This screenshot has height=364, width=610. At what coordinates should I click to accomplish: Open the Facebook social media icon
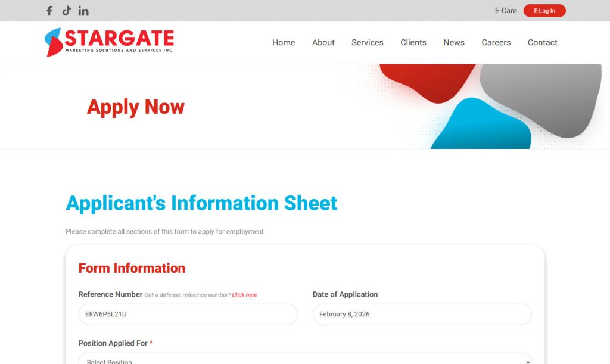click(x=49, y=11)
